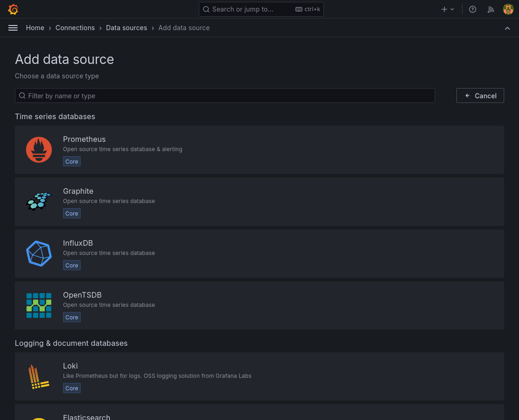Click the Loki logo icon

pos(39,376)
